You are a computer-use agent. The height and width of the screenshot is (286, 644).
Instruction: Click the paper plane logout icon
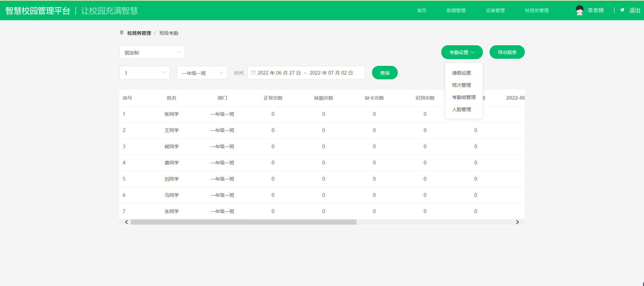coord(622,10)
